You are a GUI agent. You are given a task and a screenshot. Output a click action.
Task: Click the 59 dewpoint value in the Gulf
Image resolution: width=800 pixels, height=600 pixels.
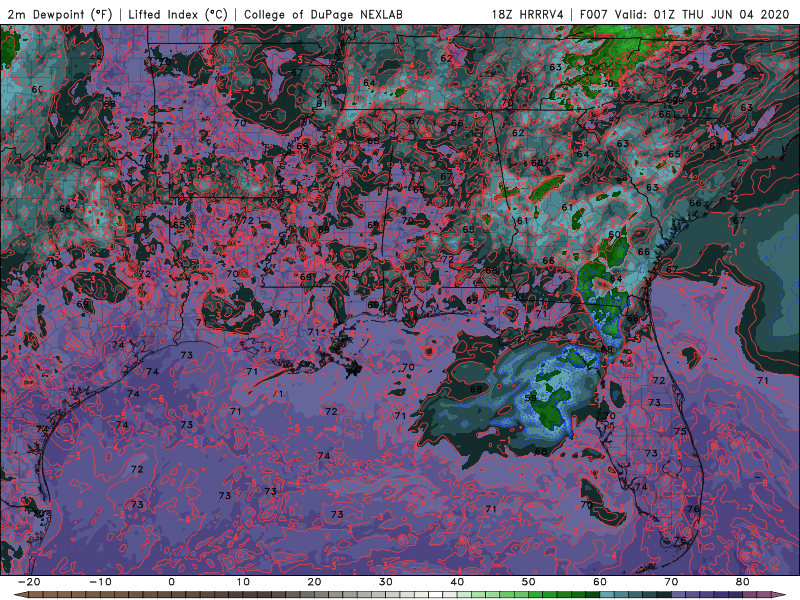(x=531, y=398)
